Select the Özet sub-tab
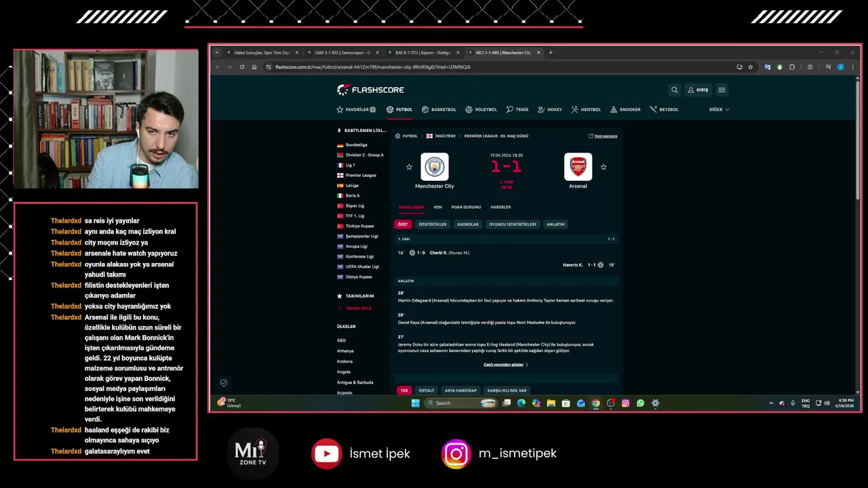This screenshot has height=488, width=868. tap(403, 224)
